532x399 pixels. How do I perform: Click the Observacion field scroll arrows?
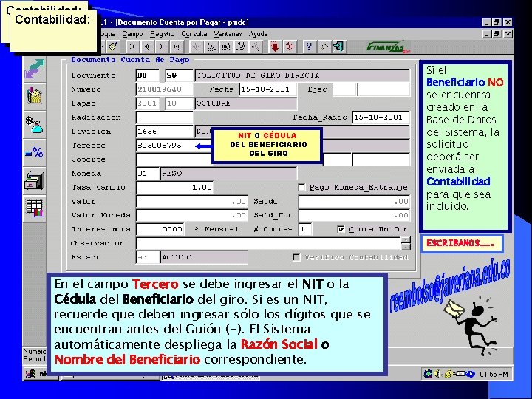coord(406,243)
